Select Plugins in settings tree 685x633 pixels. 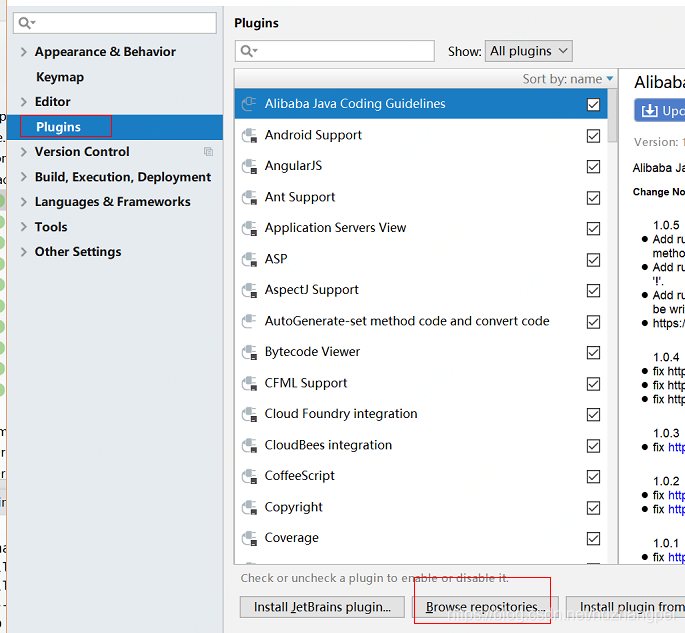[x=115, y=127]
